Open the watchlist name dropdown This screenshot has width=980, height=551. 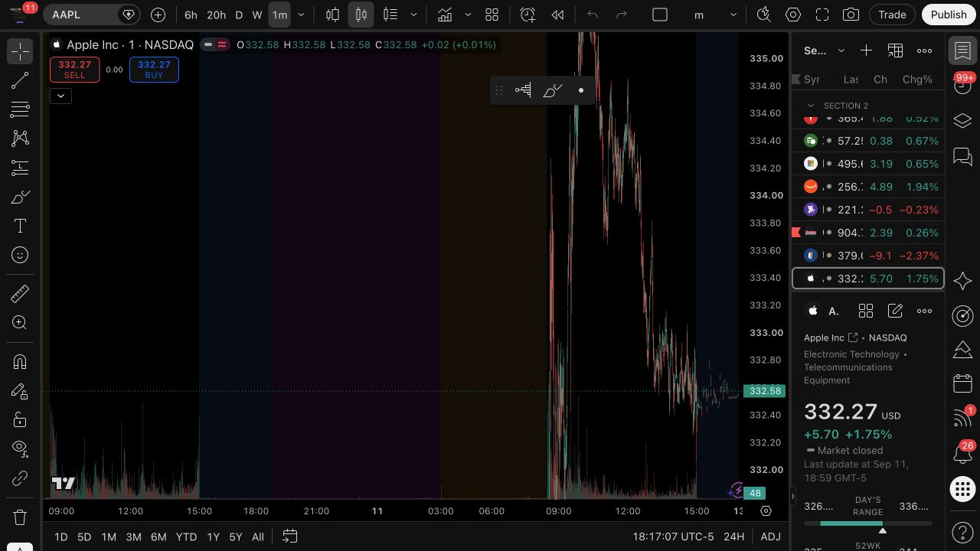(841, 51)
